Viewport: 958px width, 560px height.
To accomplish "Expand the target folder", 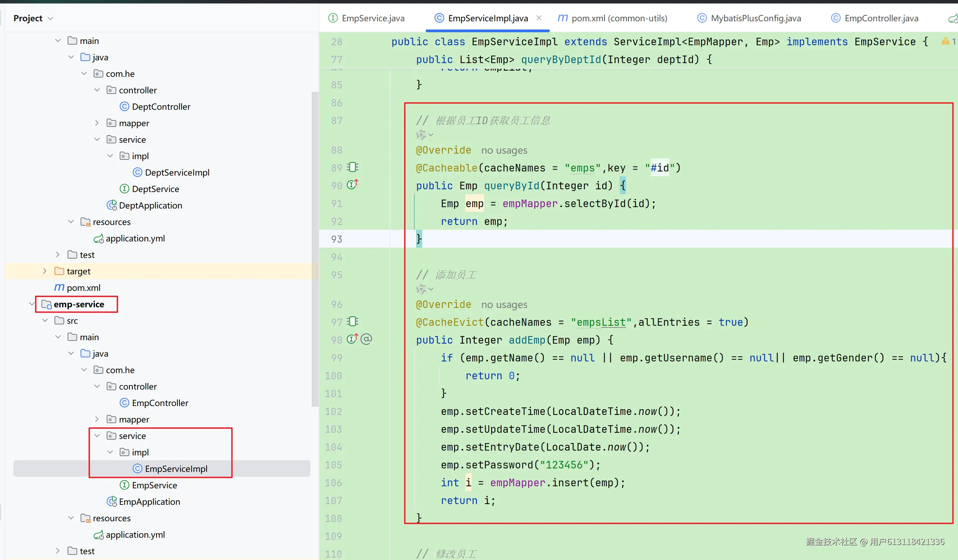I will [45, 271].
